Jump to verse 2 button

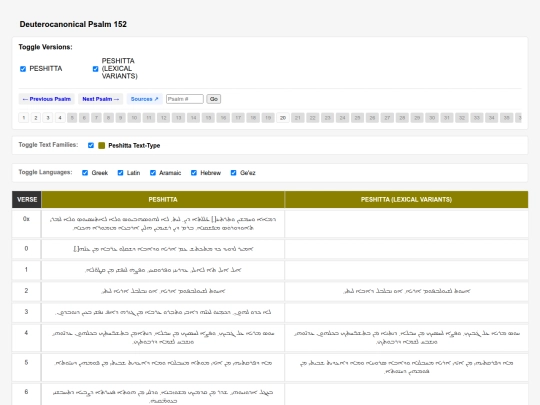pyautogui.click(x=36, y=118)
